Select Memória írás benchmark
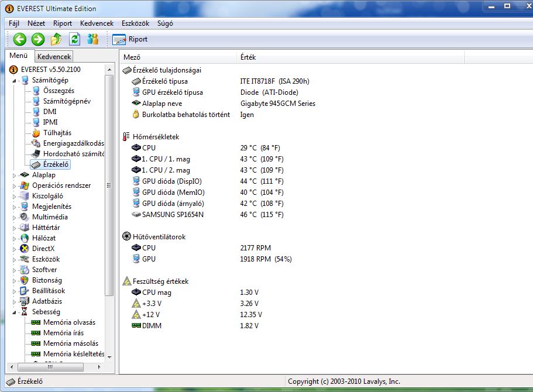 tap(64, 333)
